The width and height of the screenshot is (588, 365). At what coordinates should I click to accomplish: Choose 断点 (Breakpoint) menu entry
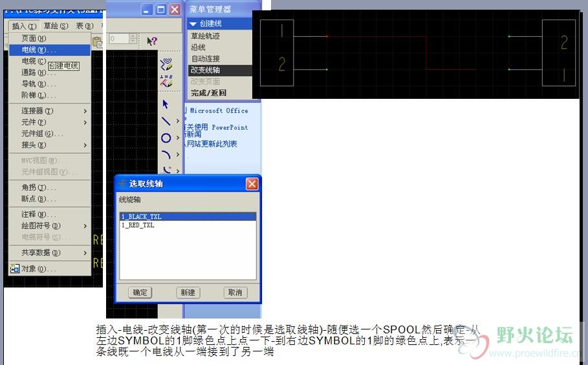click(x=50, y=199)
